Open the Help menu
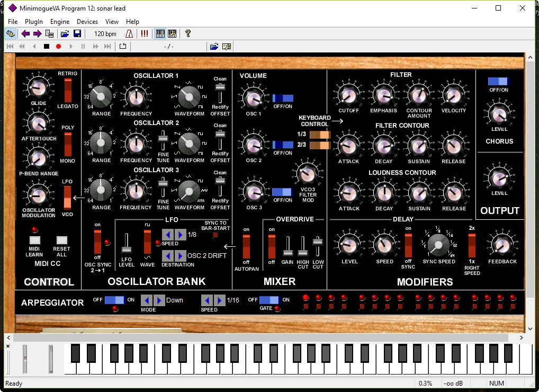The image size is (539, 392). click(x=132, y=22)
